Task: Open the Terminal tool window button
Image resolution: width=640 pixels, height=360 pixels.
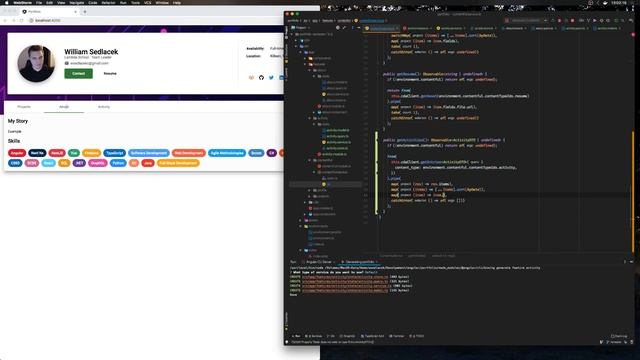Action: pyautogui.click(x=397, y=336)
